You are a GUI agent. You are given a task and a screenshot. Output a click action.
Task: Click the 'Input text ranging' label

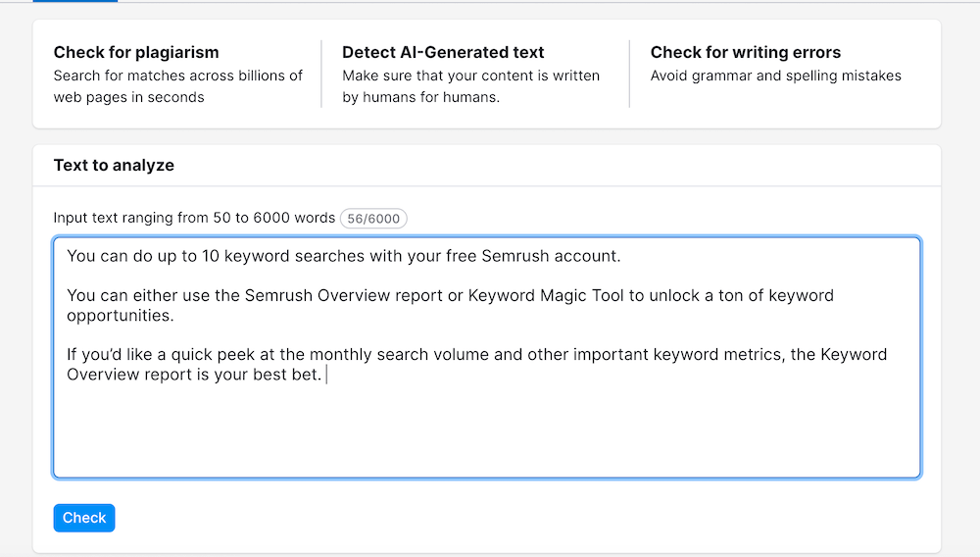point(194,218)
